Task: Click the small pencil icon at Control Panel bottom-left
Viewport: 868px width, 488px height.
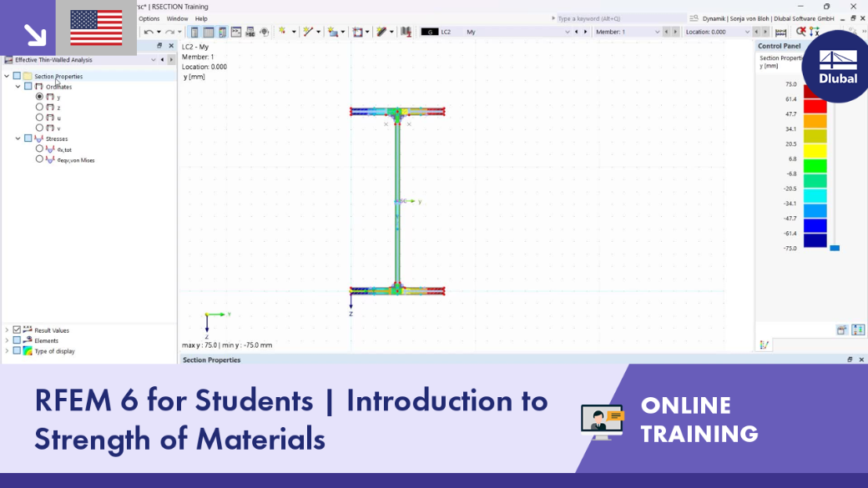Action: (765, 345)
